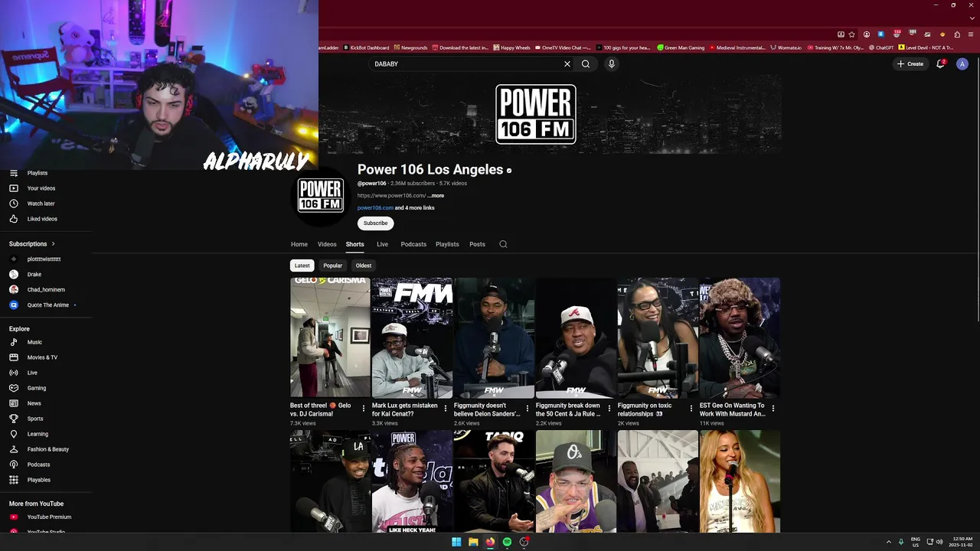980x551 pixels.
Task: Open options menu for Deion Sanders short
Action: click(x=528, y=409)
